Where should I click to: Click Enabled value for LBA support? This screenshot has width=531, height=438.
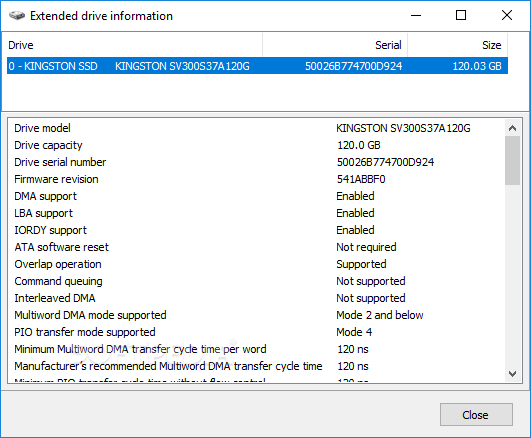click(x=355, y=213)
